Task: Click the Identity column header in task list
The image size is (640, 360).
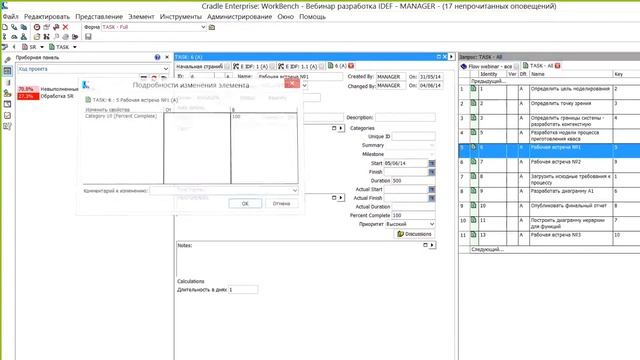Action: pos(492,74)
